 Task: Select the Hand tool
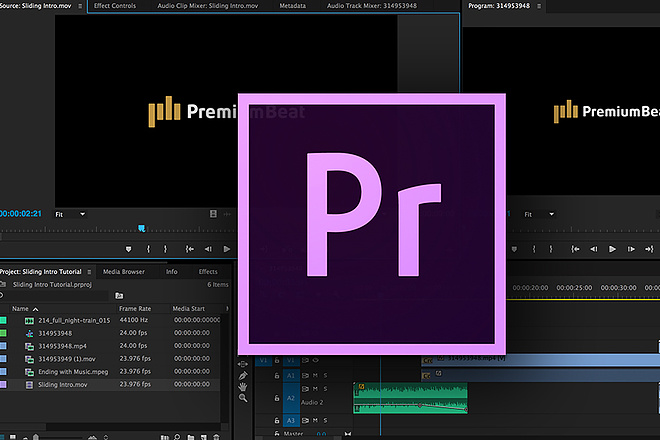(x=243, y=387)
